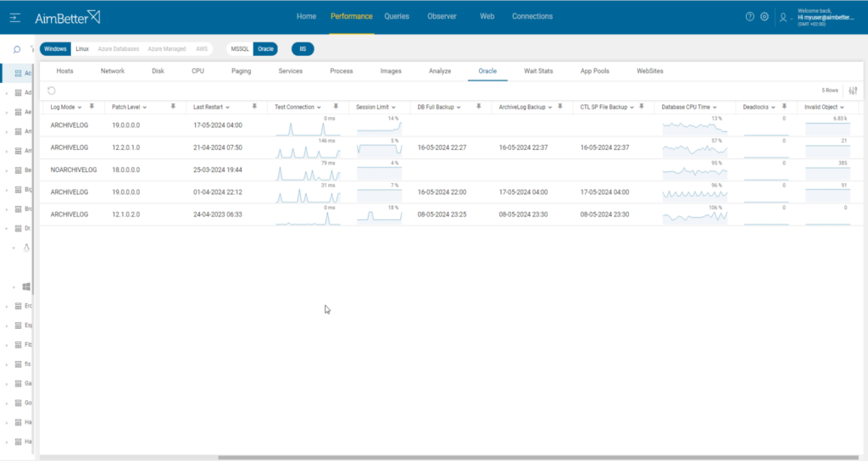The image size is (868, 461).
Task: Open the Observer top menu
Action: click(x=442, y=17)
